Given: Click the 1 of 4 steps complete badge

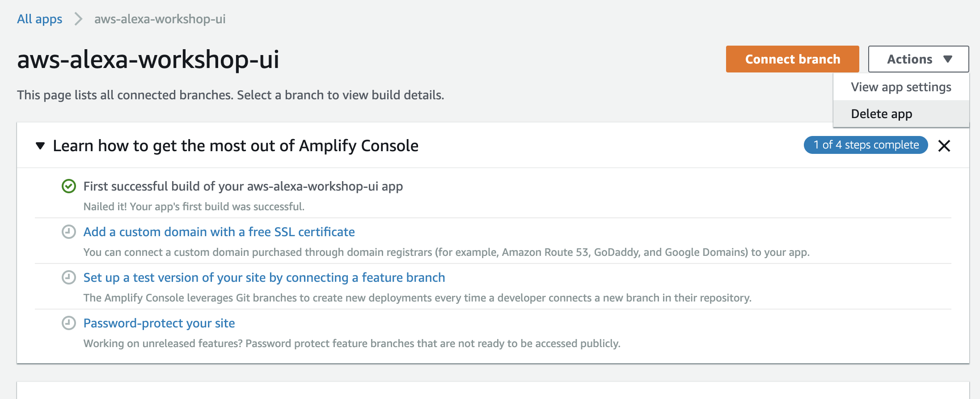Looking at the screenshot, I should coord(866,145).
